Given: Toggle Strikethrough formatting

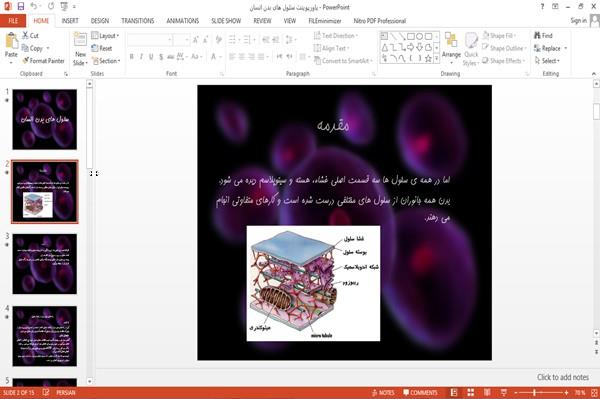Looking at the screenshot, I should coord(171,57).
